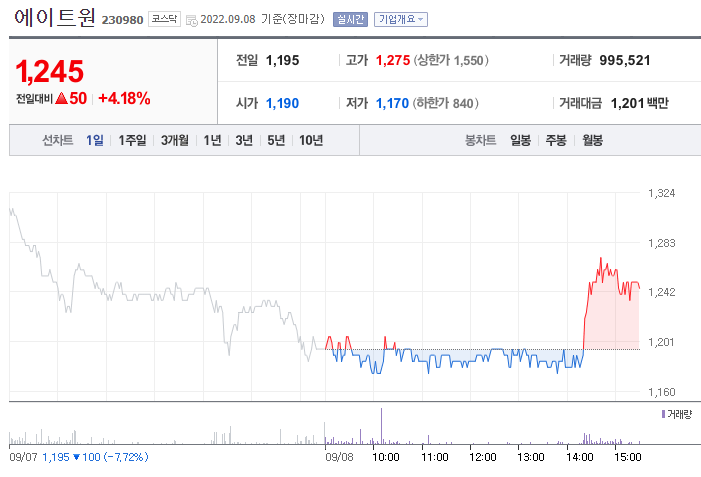Click the 1,160 y-axis label
Screen dimensions: 701x477
(661, 392)
